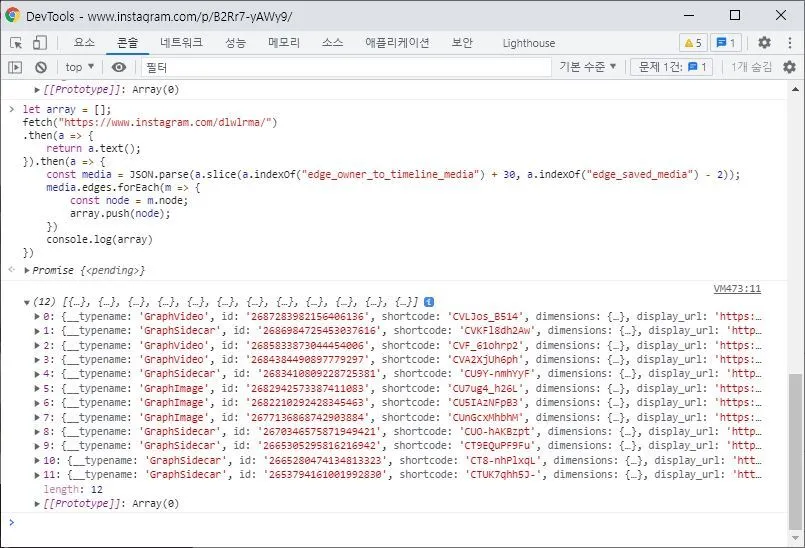The height and width of the screenshot is (548, 805).
Task: Expand the bottom [[Prototype]]: Array(0) row
Action: [37, 504]
